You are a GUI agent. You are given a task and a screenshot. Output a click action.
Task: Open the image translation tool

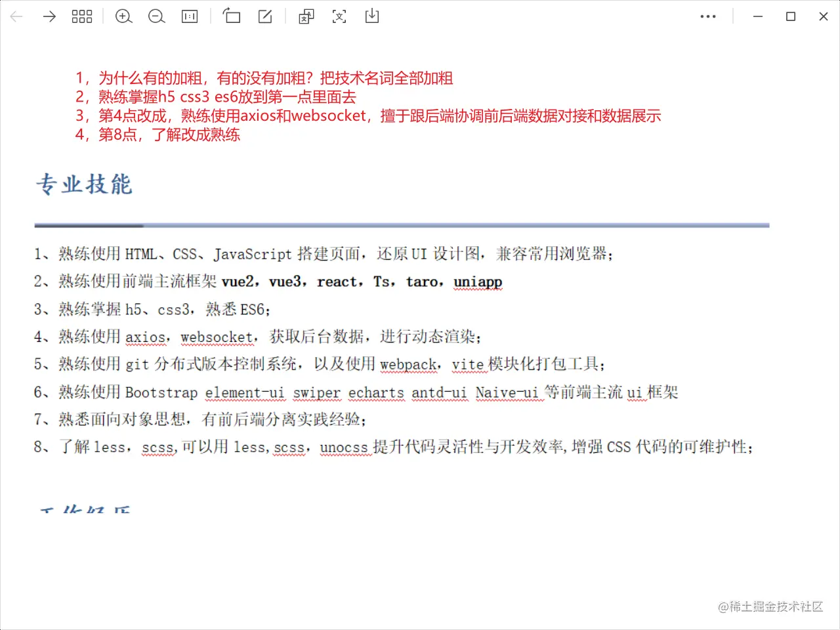click(x=306, y=16)
